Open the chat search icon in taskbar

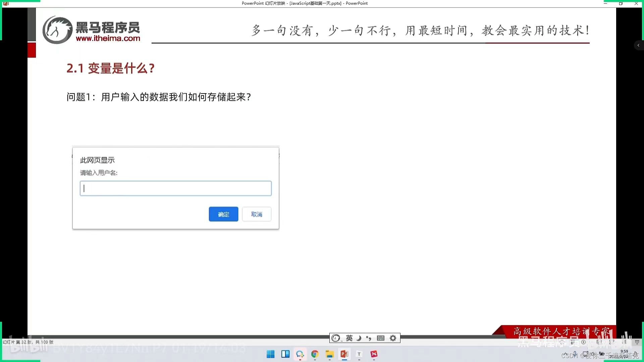[300, 354]
